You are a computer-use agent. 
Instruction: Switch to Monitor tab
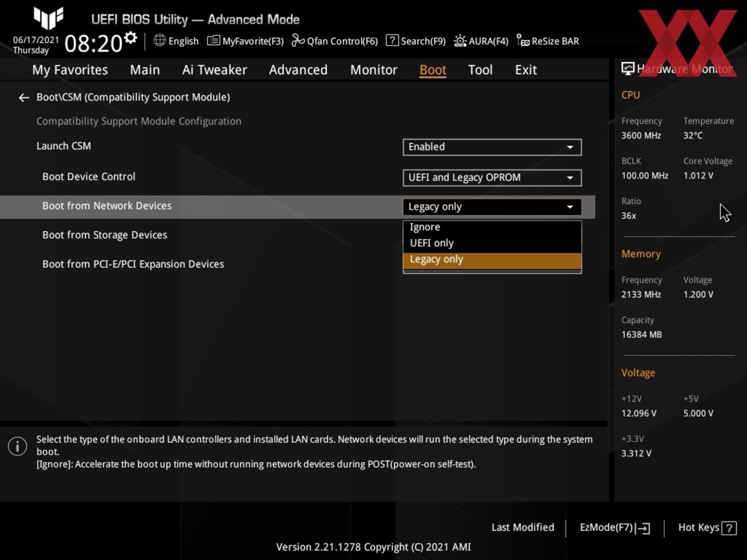[374, 70]
